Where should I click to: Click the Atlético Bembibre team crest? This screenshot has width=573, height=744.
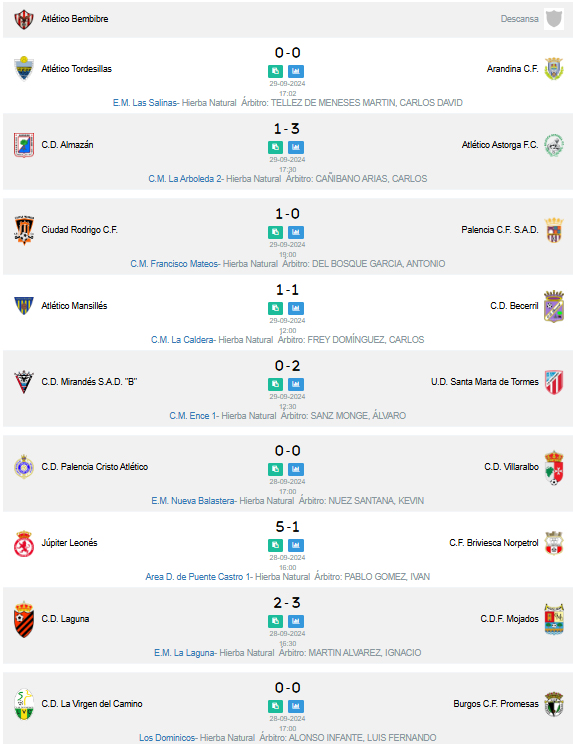24,19
